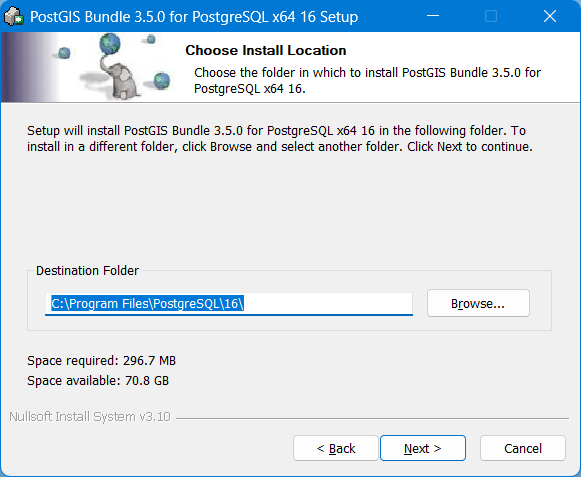Cancel the PostGIS setup

(x=523, y=448)
